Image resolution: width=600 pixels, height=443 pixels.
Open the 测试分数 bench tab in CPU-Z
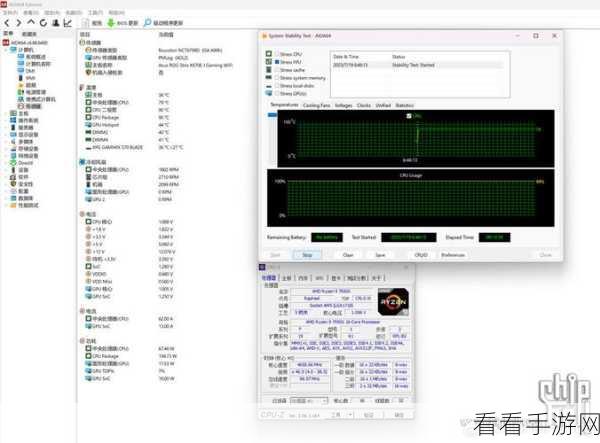point(356,278)
